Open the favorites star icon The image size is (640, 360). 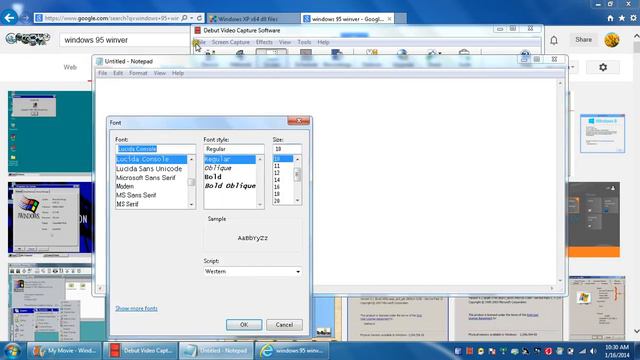click(622, 18)
